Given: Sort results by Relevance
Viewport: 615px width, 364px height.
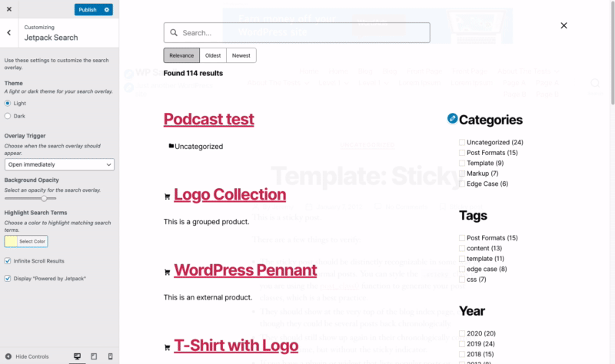Looking at the screenshot, I should [x=181, y=55].
